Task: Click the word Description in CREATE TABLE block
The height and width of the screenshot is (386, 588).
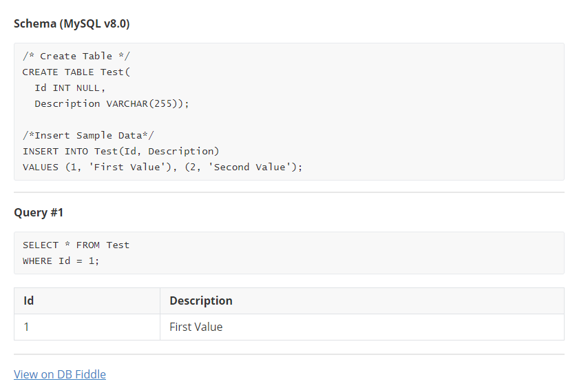Action: 67,103
